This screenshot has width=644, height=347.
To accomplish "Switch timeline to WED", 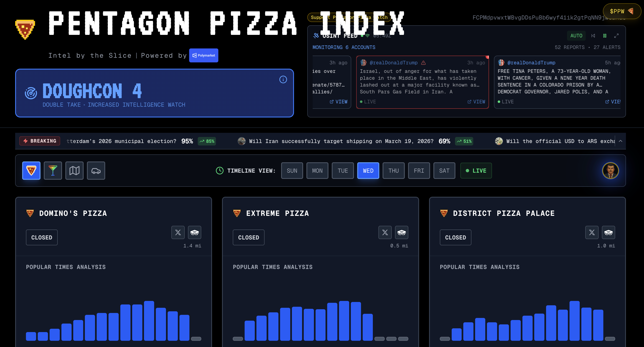I will coord(368,171).
